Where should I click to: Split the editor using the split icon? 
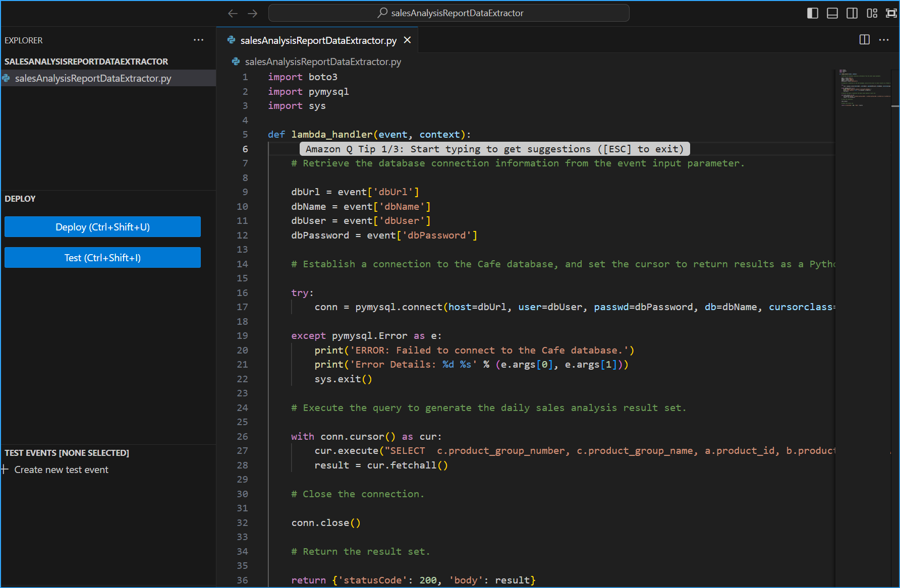pyautogui.click(x=865, y=39)
